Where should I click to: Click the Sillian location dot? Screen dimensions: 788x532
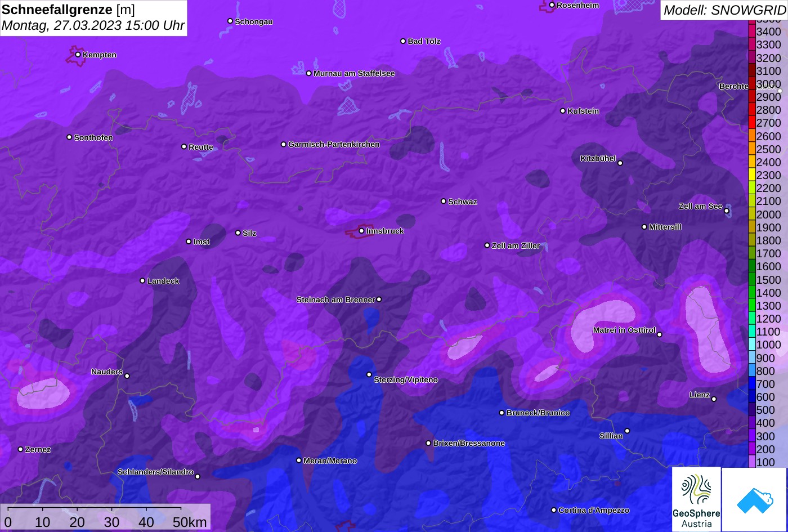627,431
